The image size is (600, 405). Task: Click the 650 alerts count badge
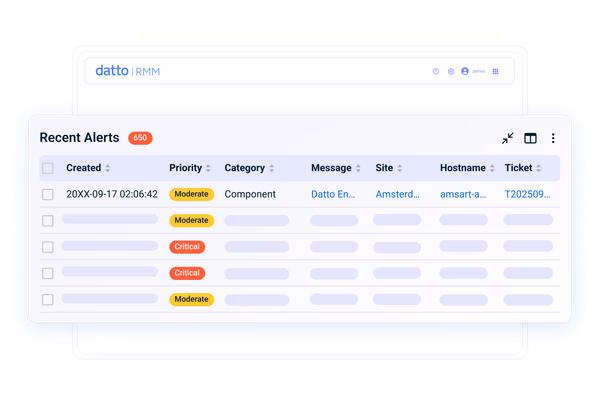tap(140, 138)
